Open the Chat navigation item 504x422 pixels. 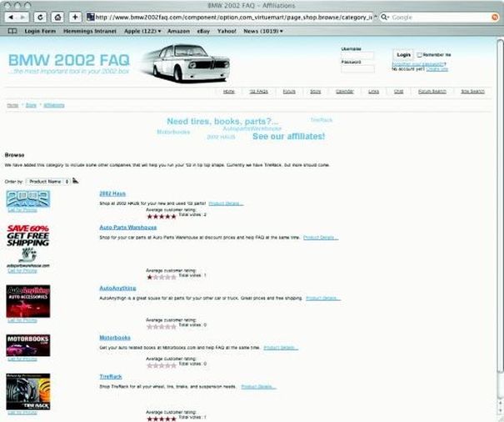398,92
